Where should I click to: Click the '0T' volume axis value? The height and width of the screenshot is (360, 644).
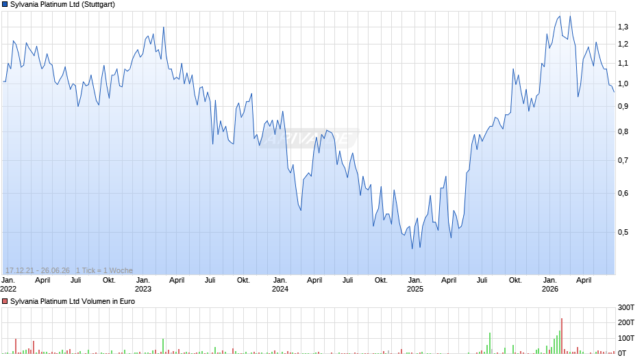pyautogui.click(x=622, y=353)
